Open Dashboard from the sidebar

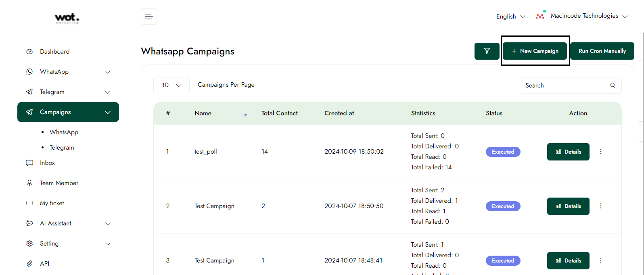tap(54, 52)
